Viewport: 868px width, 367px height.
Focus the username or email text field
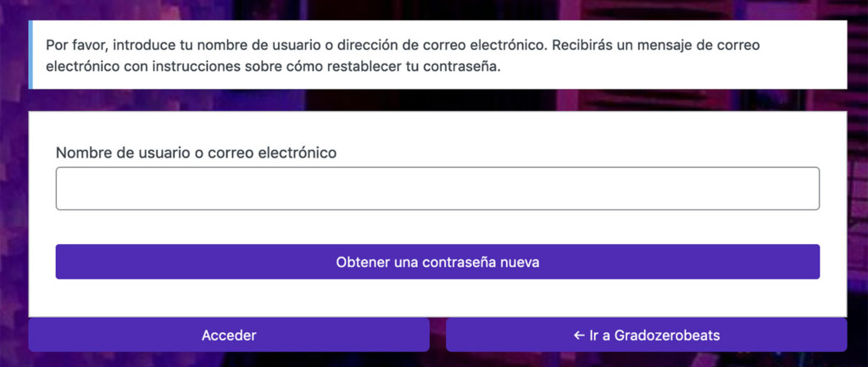coord(437,188)
